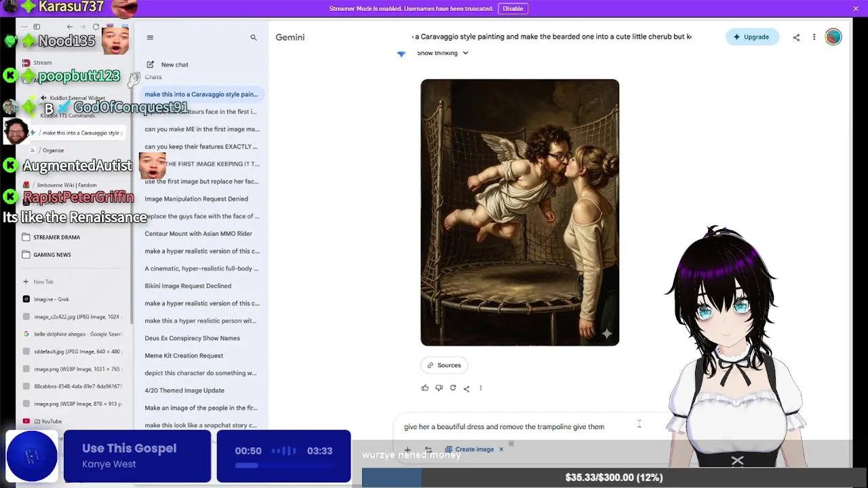Toggle the browser sidebar panel icon
868x488 pixels.
tap(37, 27)
